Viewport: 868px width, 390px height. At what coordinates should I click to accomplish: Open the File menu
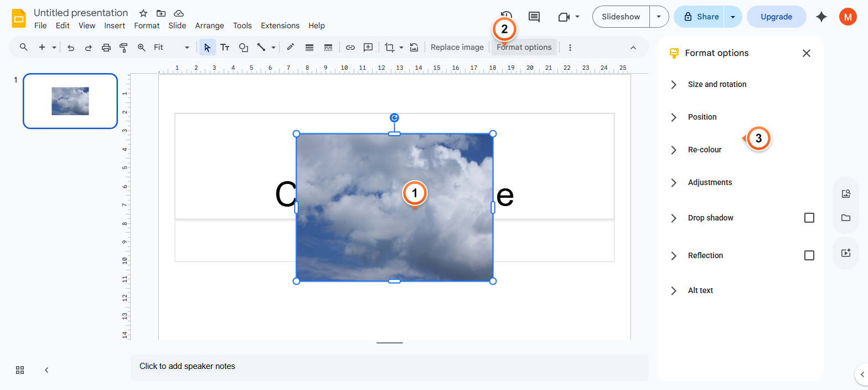40,25
